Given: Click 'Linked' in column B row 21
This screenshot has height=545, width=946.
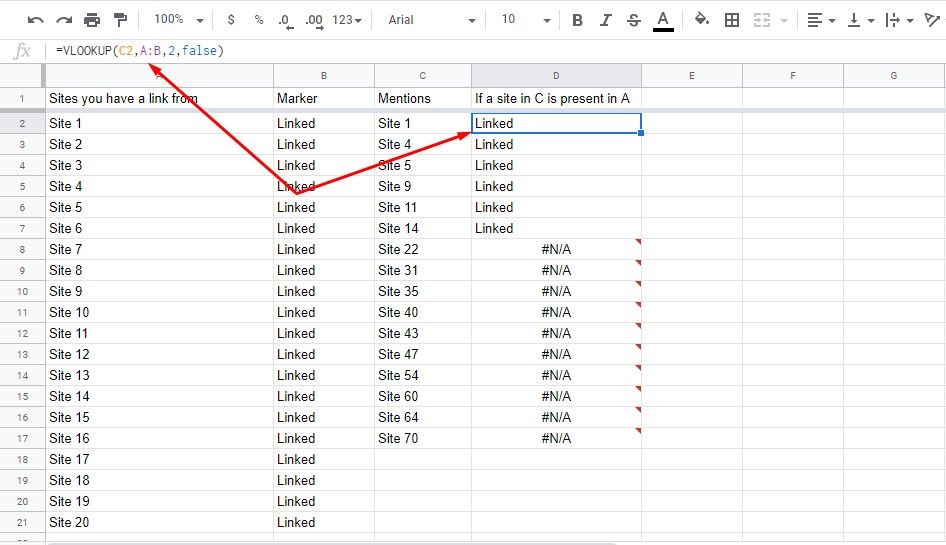Looking at the screenshot, I should 324,522.
